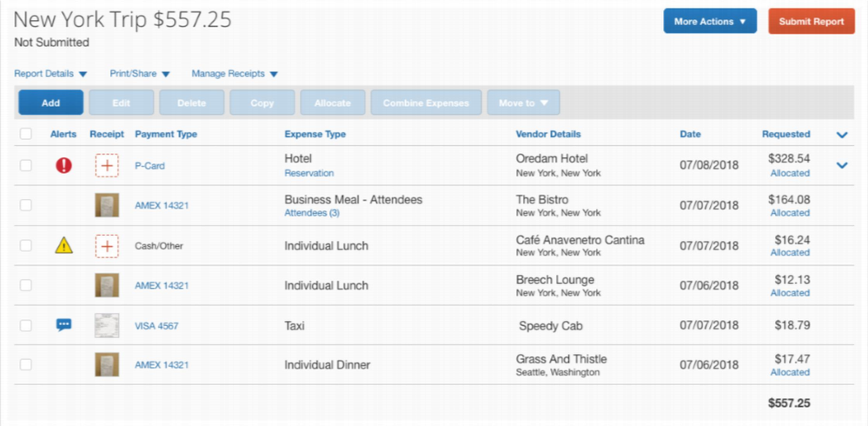Click the Allocate button
868x426 pixels.
coord(333,103)
